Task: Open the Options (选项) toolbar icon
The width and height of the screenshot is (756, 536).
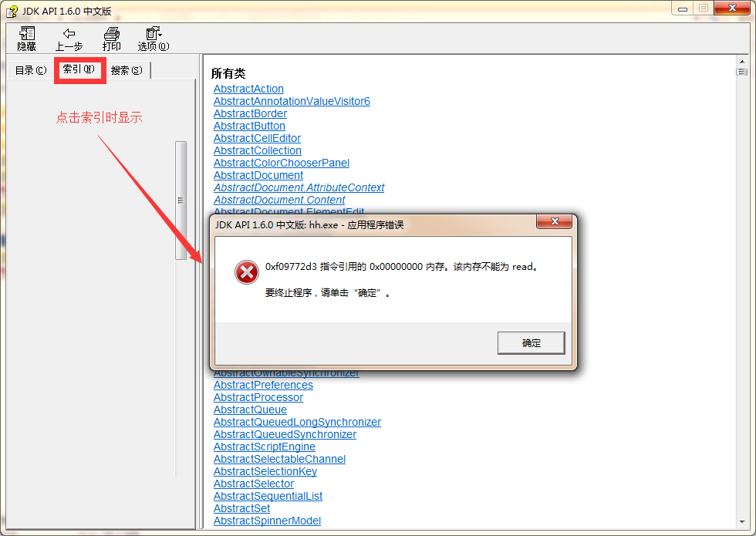Action: pyautogui.click(x=154, y=33)
